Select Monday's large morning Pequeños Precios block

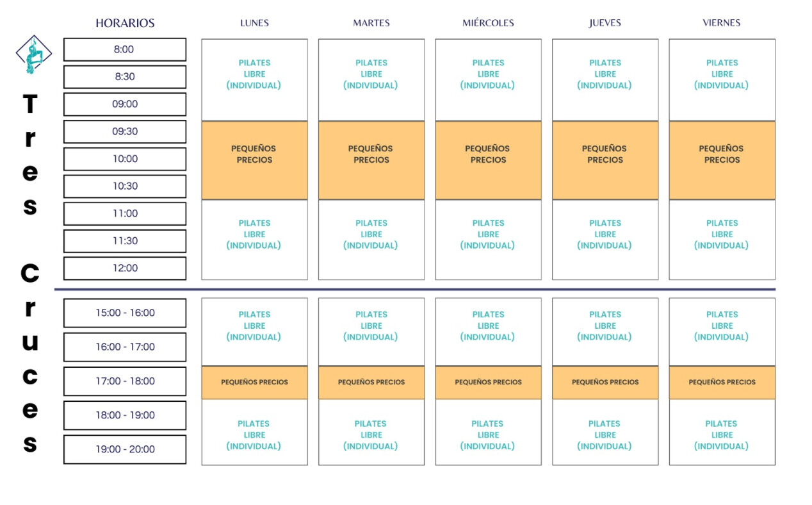(x=254, y=160)
